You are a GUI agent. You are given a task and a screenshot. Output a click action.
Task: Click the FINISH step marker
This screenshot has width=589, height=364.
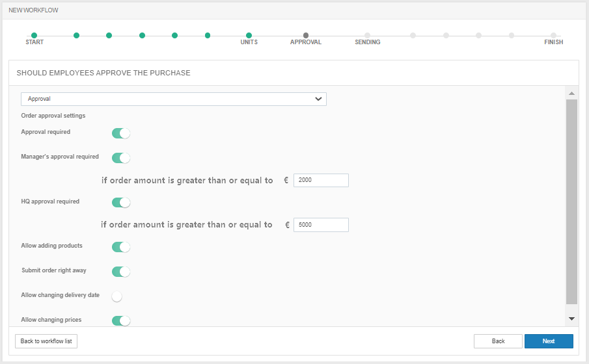coord(553,36)
